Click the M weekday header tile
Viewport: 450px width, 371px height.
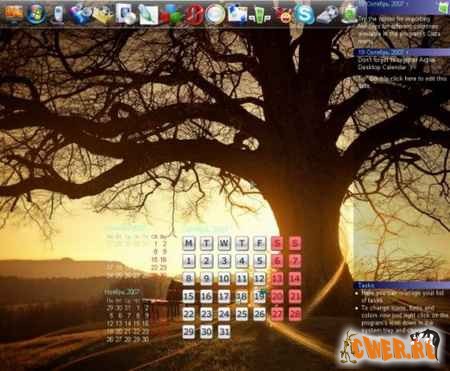click(189, 243)
